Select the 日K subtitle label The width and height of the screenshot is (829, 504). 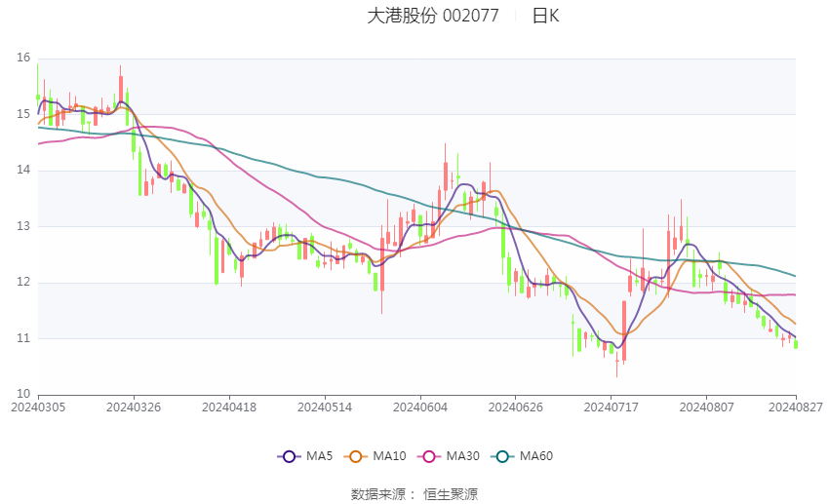click(x=545, y=16)
